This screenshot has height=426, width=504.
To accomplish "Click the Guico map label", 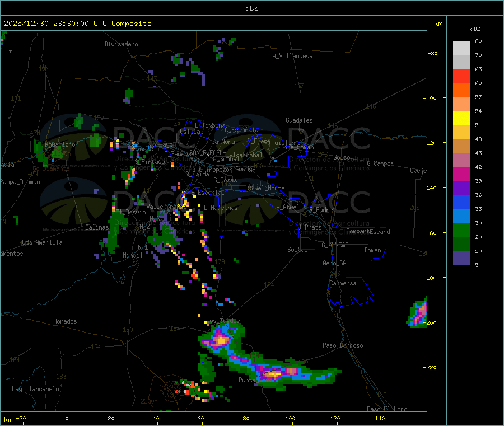I will 342,157.
